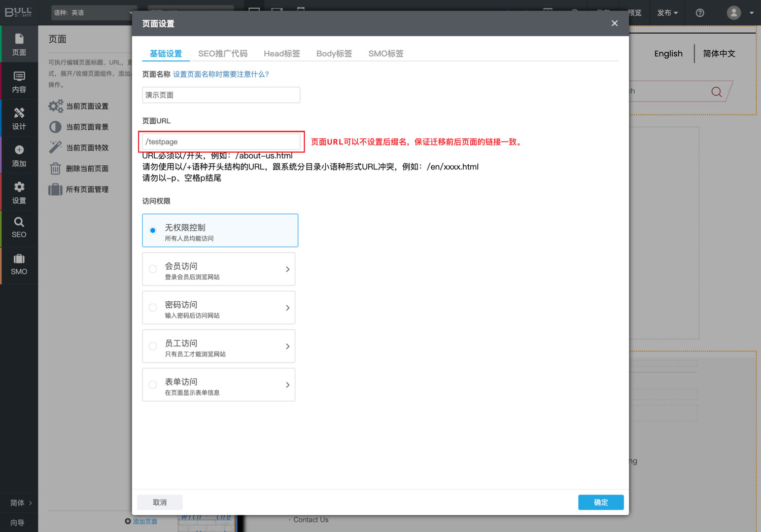Open the 页面 section in the sidebar
Screen dimensions: 761x532
(x=19, y=44)
